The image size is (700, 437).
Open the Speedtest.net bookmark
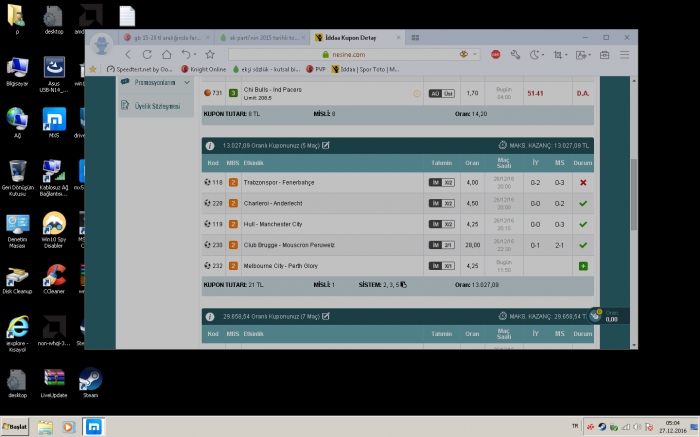point(140,69)
